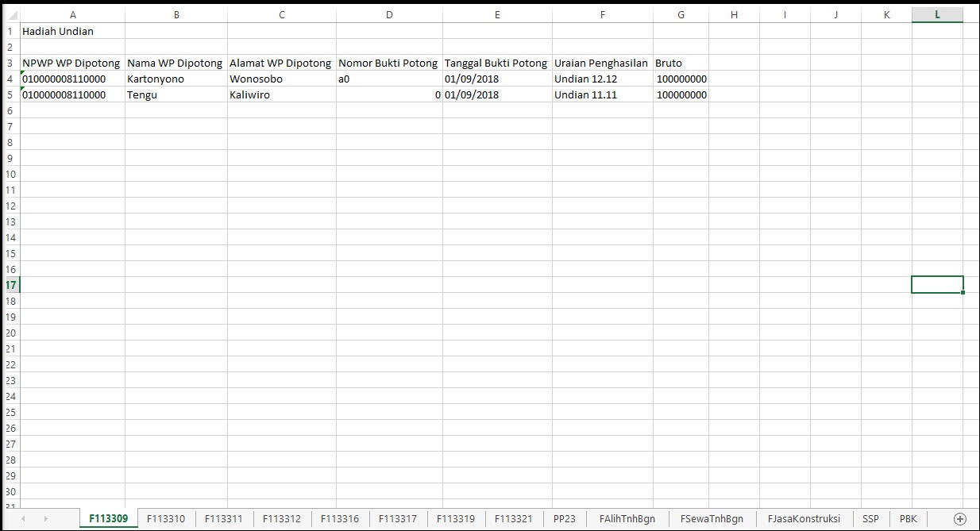
Task: Click the '0' bukti potong cell in Tengu row
Action: (389, 94)
